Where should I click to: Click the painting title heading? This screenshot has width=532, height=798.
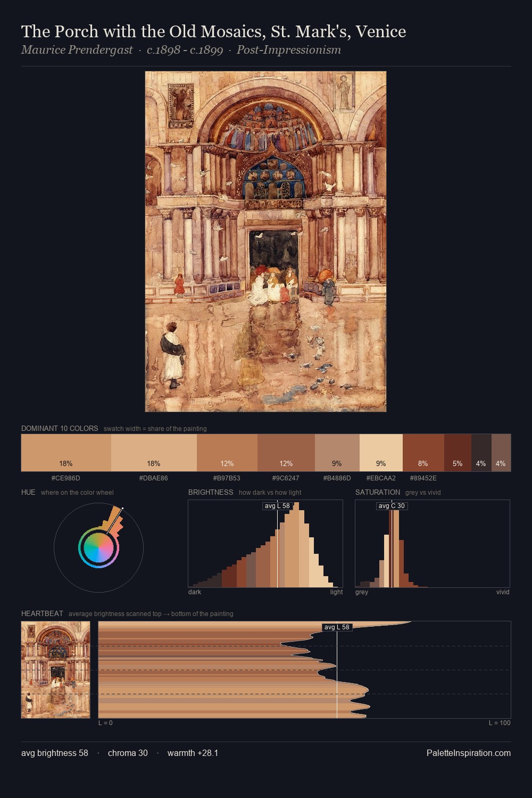click(x=213, y=31)
